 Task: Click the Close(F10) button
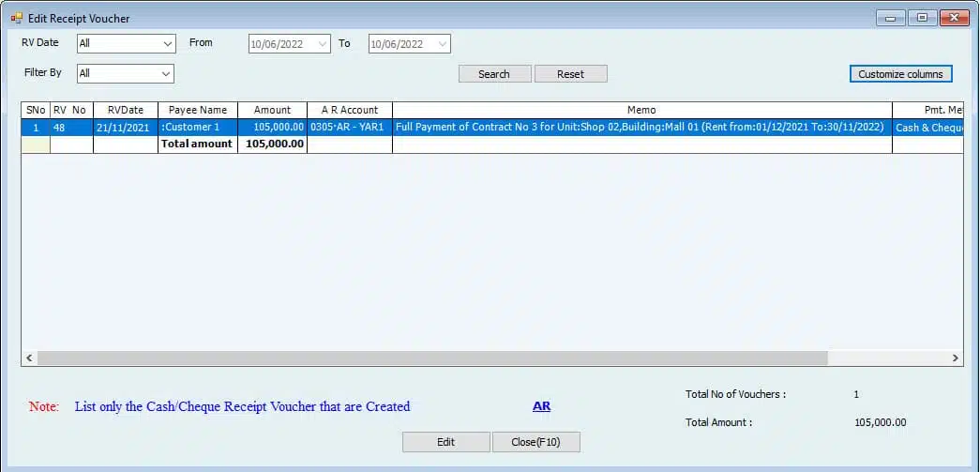point(535,442)
